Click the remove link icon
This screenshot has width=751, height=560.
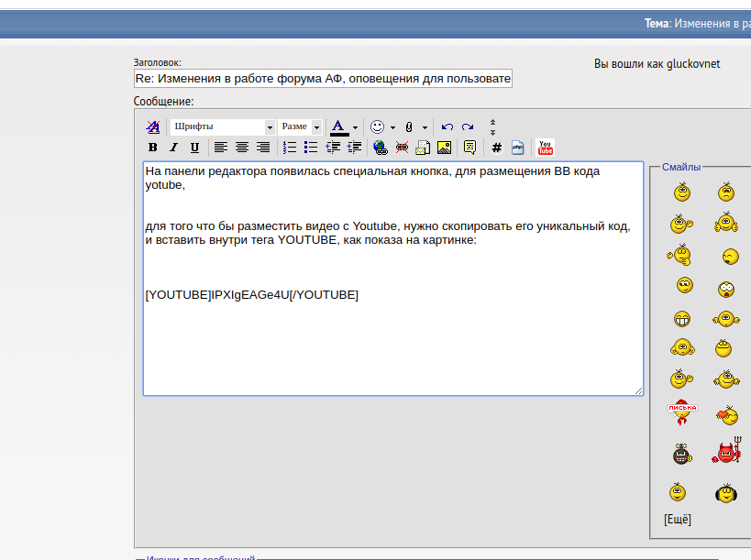[402, 148]
